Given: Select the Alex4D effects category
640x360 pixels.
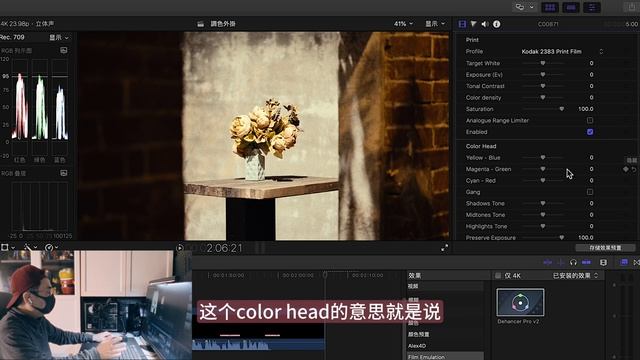Looking at the screenshot, I should tap(417, 346).
